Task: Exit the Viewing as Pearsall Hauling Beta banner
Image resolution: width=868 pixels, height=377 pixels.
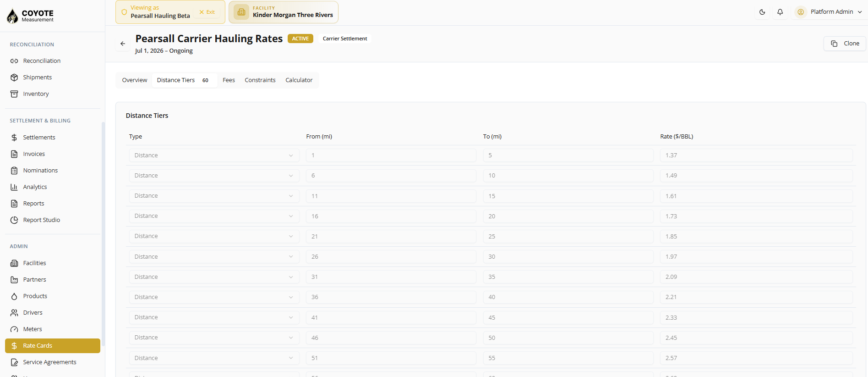Action: [207, 12]
